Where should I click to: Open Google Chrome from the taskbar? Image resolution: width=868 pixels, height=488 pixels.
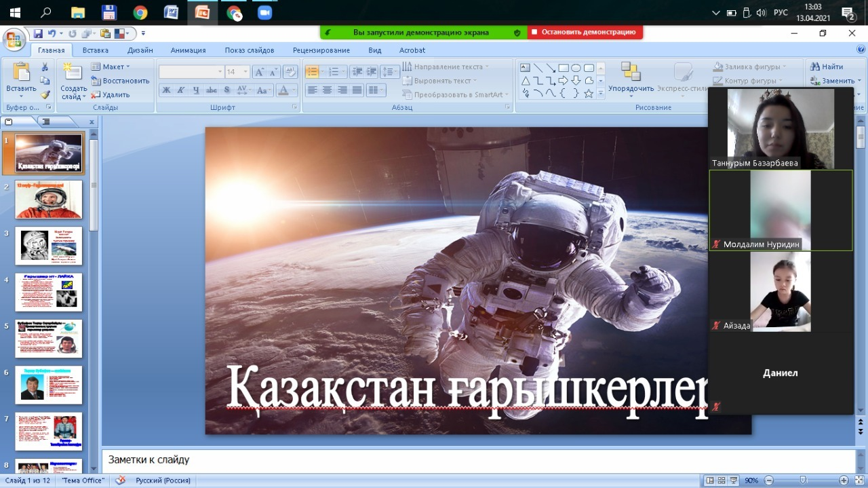click(x=140, y=11)
